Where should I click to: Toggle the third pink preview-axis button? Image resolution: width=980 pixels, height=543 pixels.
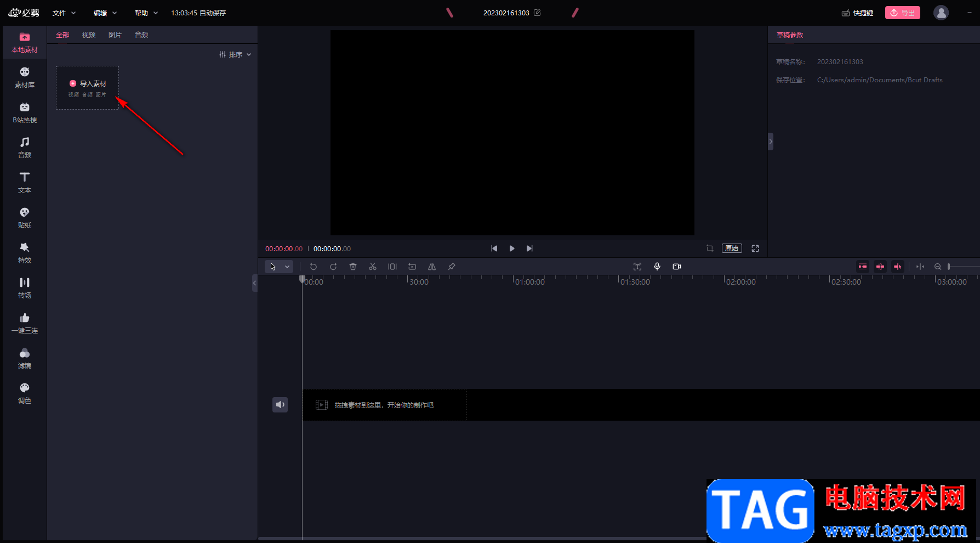(x=898, y=267)
